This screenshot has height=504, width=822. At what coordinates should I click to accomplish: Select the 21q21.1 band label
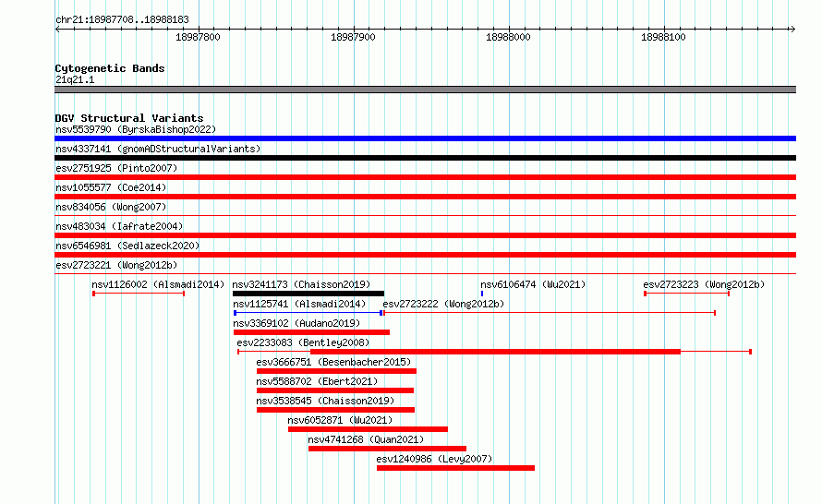click(x=75, y=79)
